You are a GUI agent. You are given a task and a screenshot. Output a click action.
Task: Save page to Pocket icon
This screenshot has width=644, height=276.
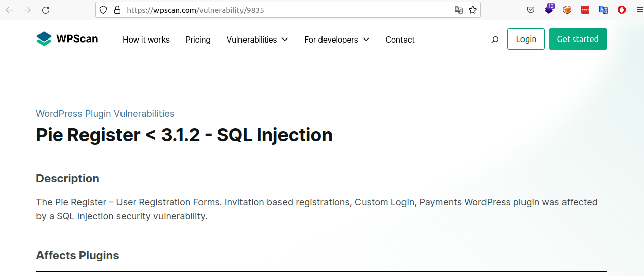coord(531,10)
